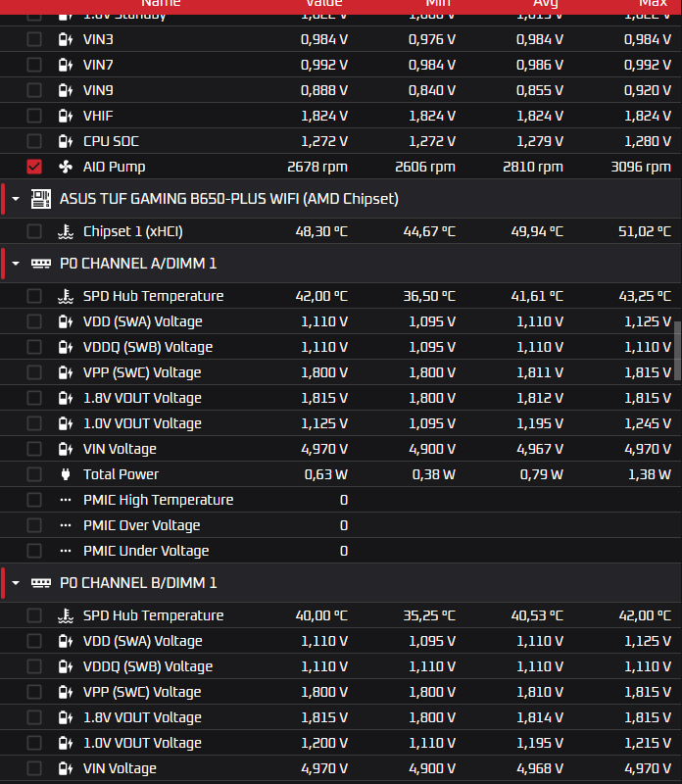Click the voltage icon beside VIN9
The image size is (682, 784).
tap(66, 90)
